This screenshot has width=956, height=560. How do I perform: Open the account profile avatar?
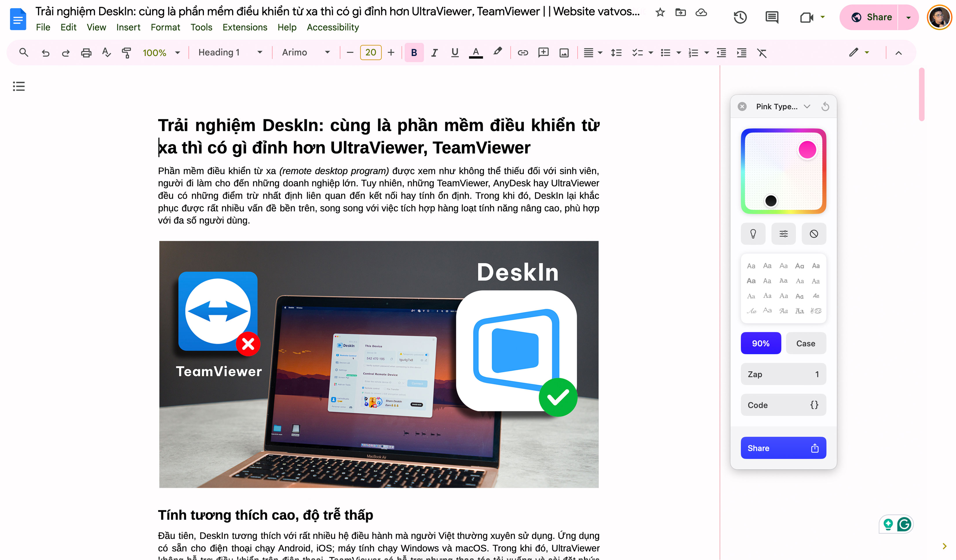click(x=939, y=17)
